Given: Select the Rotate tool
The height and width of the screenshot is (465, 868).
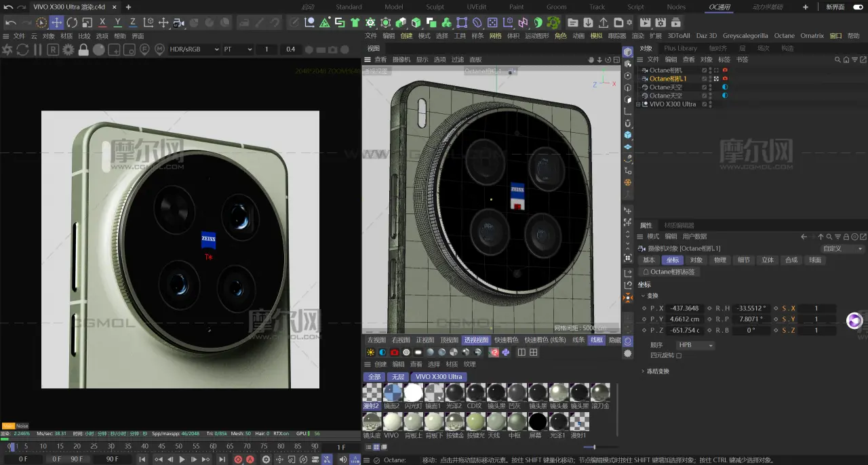Looking at the screenshot, I should pos(72,22).
